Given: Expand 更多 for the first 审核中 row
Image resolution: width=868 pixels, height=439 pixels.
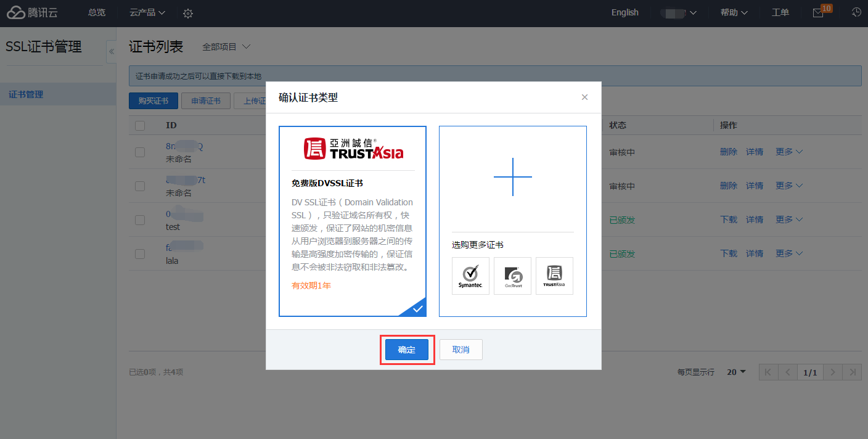Looking at the screenshot, I should (789, 152).
